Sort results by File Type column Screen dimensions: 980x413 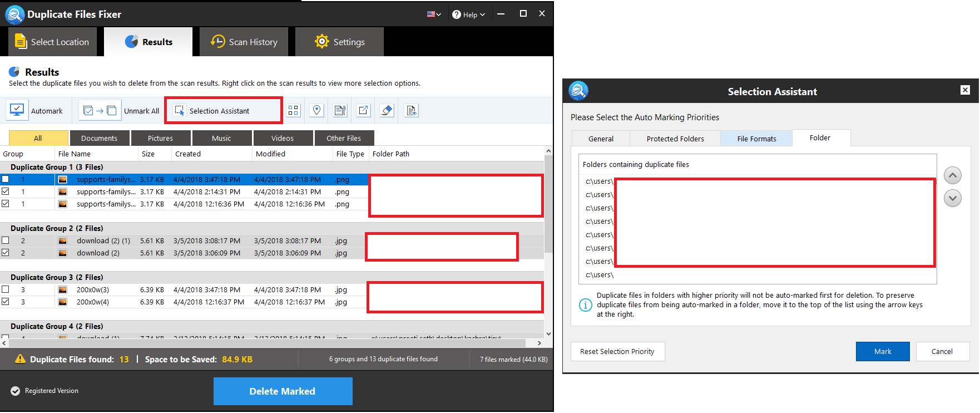(350, 154)
